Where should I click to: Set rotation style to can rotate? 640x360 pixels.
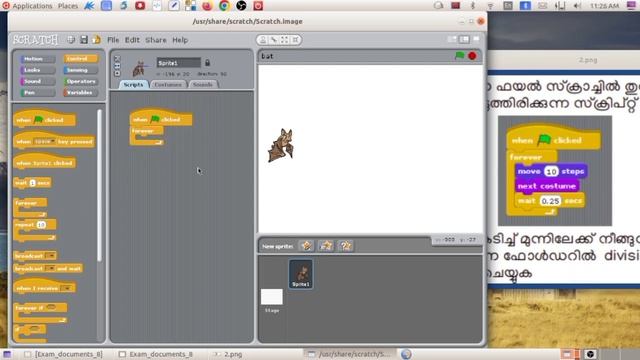117,59
